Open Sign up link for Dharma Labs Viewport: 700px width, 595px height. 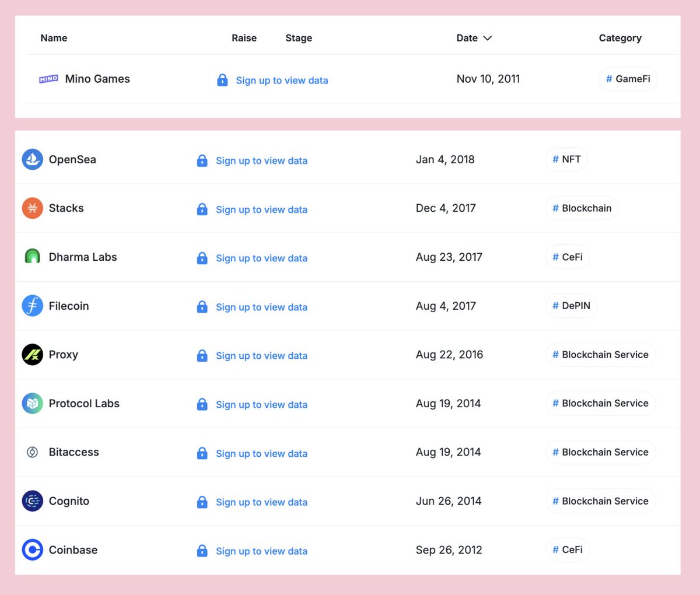261,258
